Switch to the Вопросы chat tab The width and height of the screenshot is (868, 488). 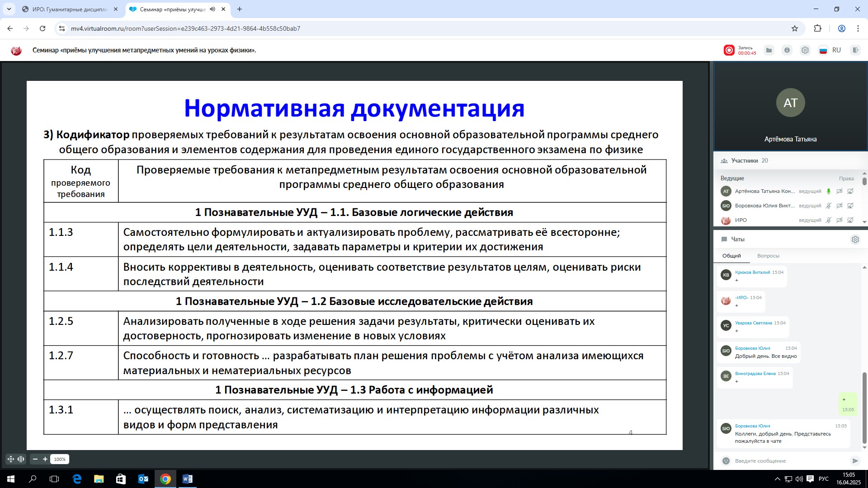(768, 256)
